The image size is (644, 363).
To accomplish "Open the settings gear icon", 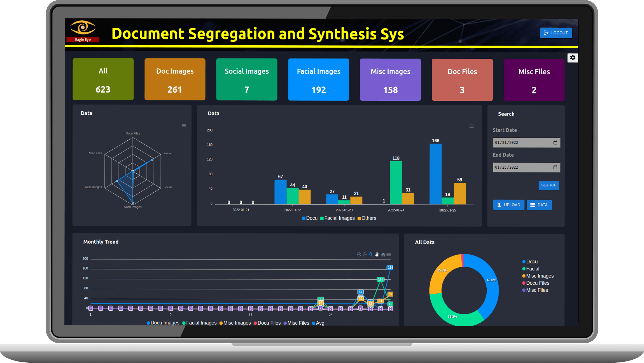I will point(573,58).
